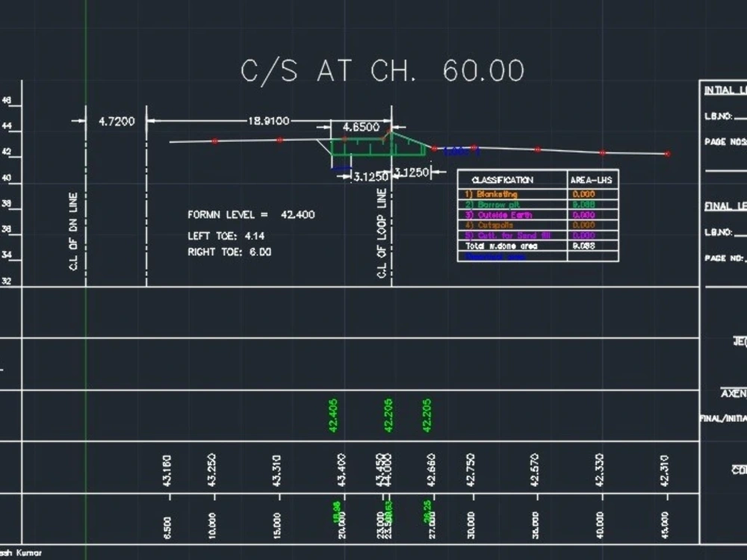Click ground level 43.160

tap(167, 470)
